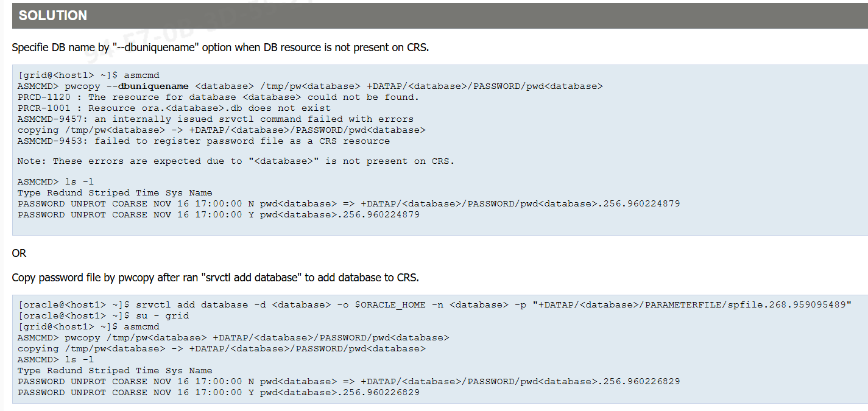Click the bold --dbuniquename text in the command
This screenshot has width=868, height=411.
pyautogui.click(x=153, y=86)
